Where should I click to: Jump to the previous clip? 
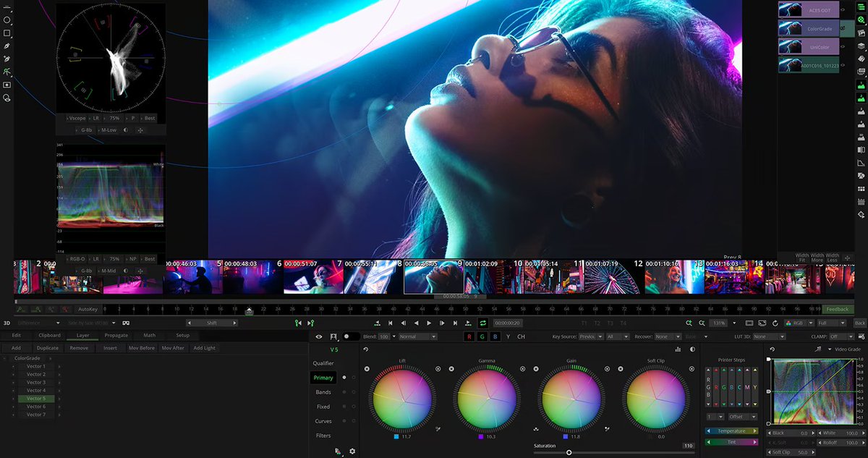[390, 323]
